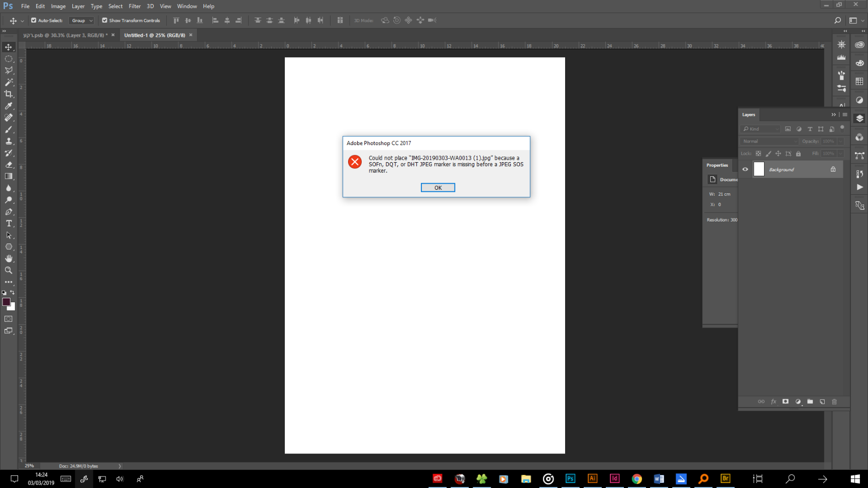Select the Crop tool
This screenshot has width=868, height=488.
[9, 94]
